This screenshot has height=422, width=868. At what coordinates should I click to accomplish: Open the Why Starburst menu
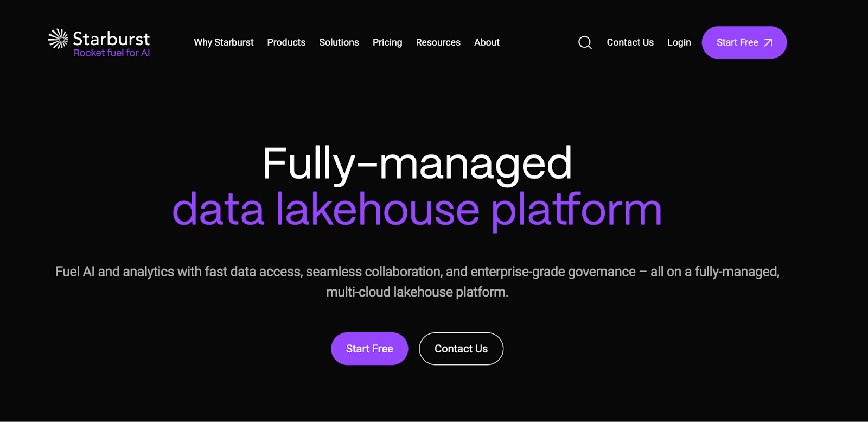coord(224,42)
